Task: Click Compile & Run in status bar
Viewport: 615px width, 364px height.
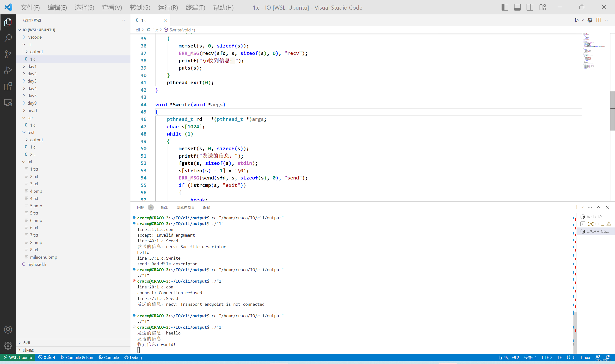Action: (77, 357)
